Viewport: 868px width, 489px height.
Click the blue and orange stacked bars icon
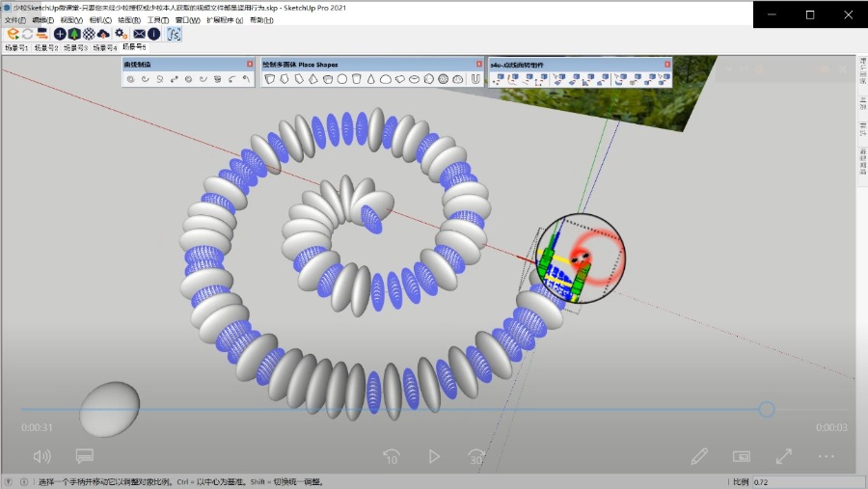(x=42, y=34)
